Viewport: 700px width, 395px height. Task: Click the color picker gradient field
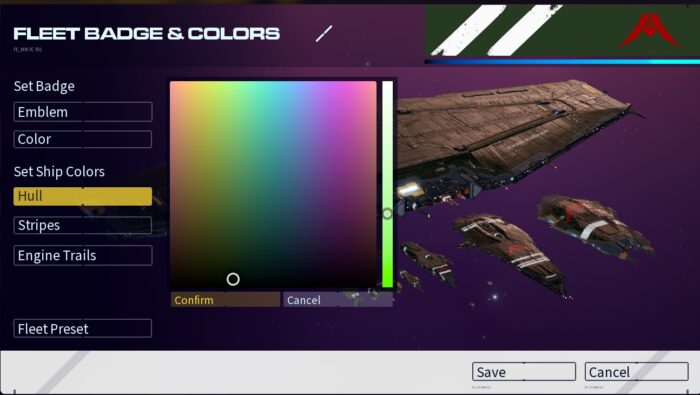[x=273, y=184]
